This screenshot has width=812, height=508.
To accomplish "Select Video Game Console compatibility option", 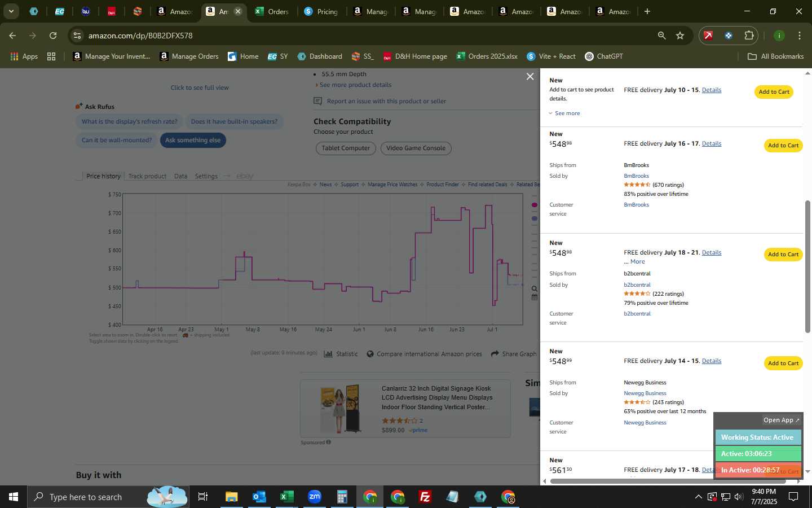I will [x=416, y=148].
